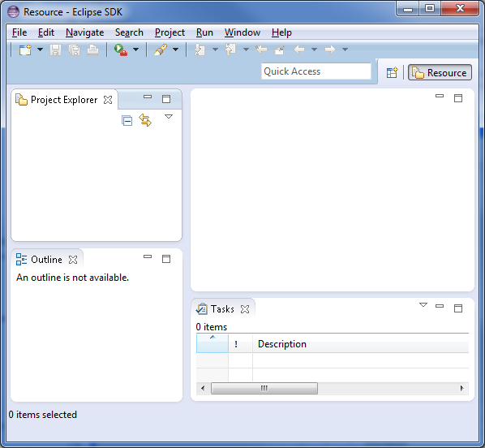Click the Tasks scrollbar right arrow
This screenshot has width=485, height=448.
pos(461,388)
